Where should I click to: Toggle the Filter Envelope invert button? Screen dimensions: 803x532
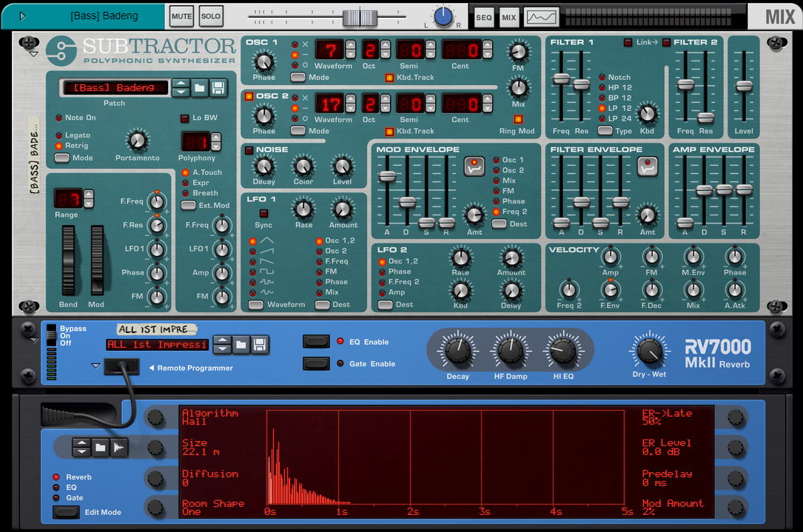[648, 166]
